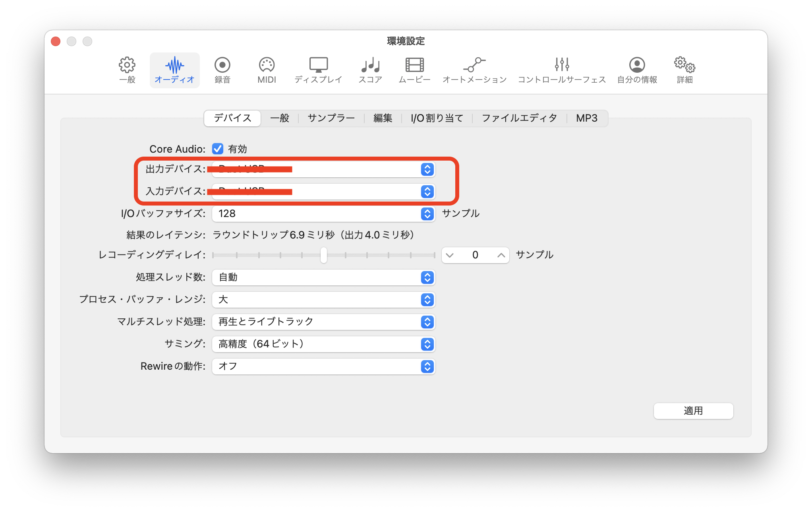Image resolution: width=812 pixels, height=512 pixels.
Task: Switch to the サンプラー tab
Action: tap(331, 118)
